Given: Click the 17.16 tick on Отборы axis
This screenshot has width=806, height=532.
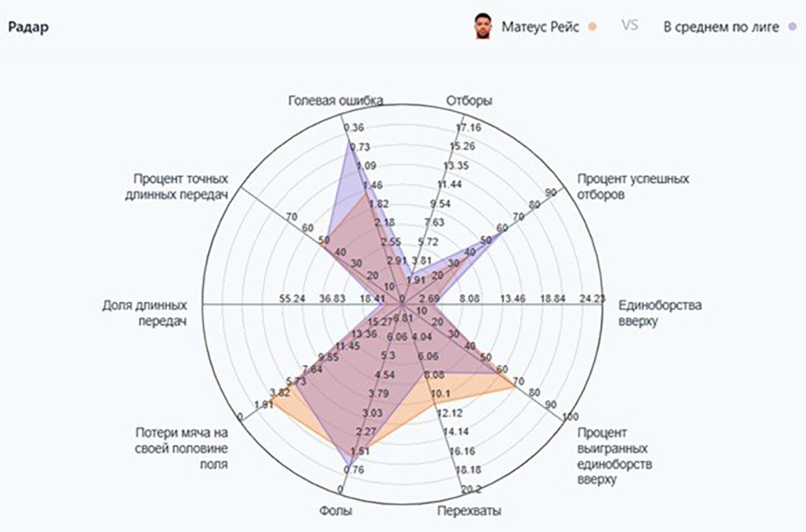Looking at the screenshot, I should coord(470,128).
